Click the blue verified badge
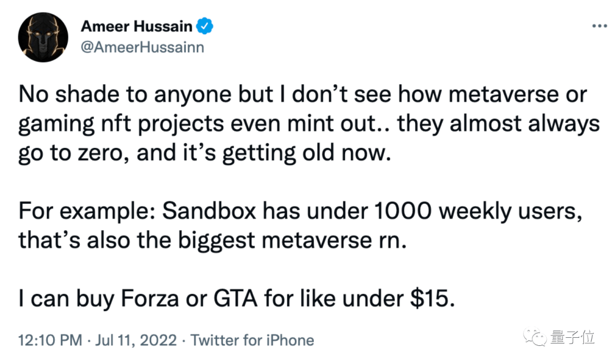Image resolution: width=615 pixels, height=364 pixels. (205, 26)
